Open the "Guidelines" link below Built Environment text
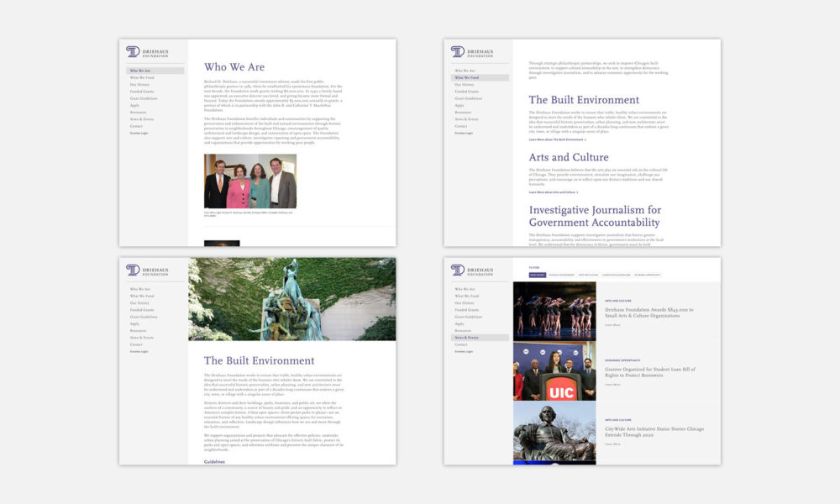The width and height of the screenshot is (840, 504). click(215, 460)
